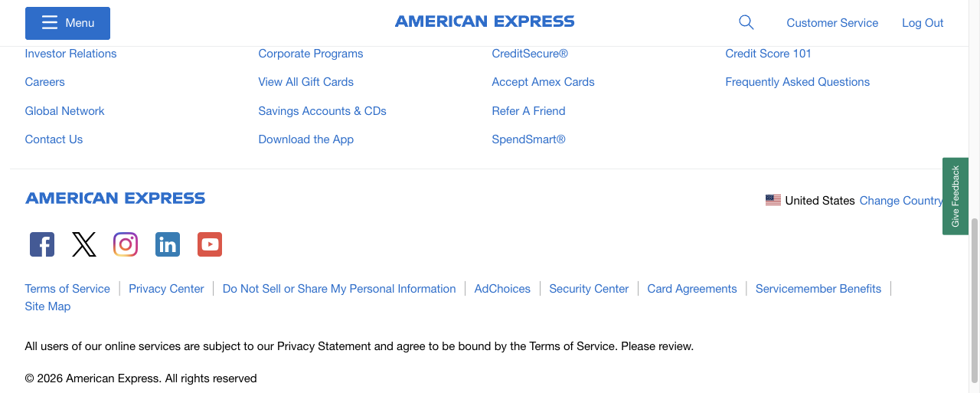Open the LinkedIn icon in footer
980x393 pixels.
168,244
